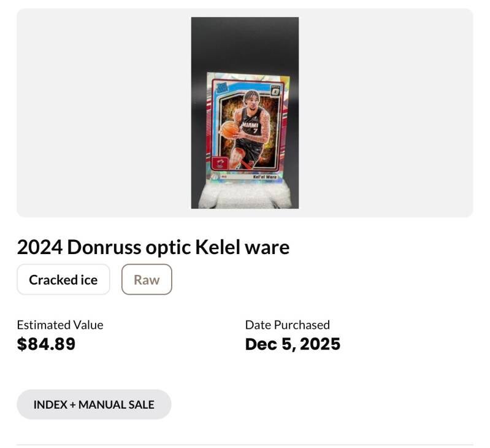Select the Raw condition tag
The height and width of the screenshot is (448, 490).
point(147,280)
